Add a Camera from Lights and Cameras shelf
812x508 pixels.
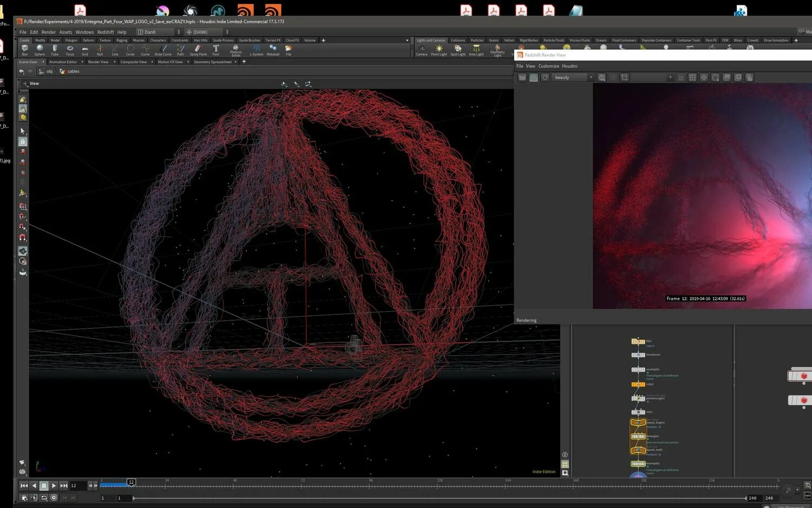pos(422,50)
